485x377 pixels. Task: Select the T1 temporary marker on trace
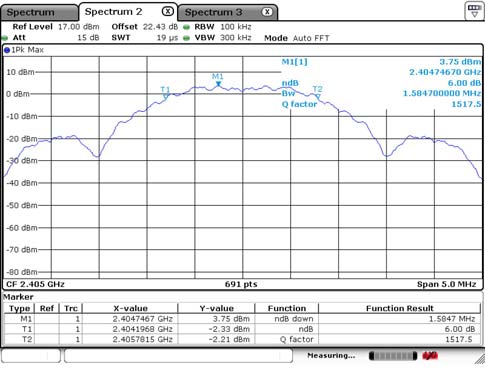166,97
